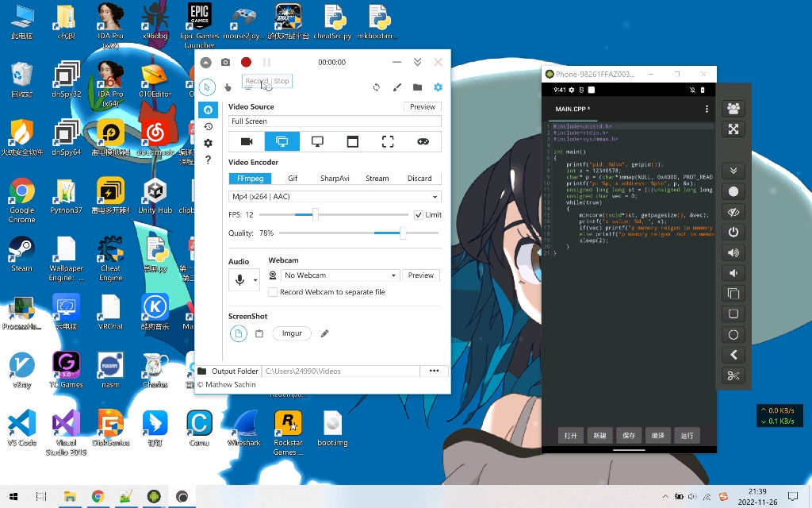Toggle the eye visibility button in phone sidebar
The width and height of the screenshot is (812, 508).
tap(733, 212)
